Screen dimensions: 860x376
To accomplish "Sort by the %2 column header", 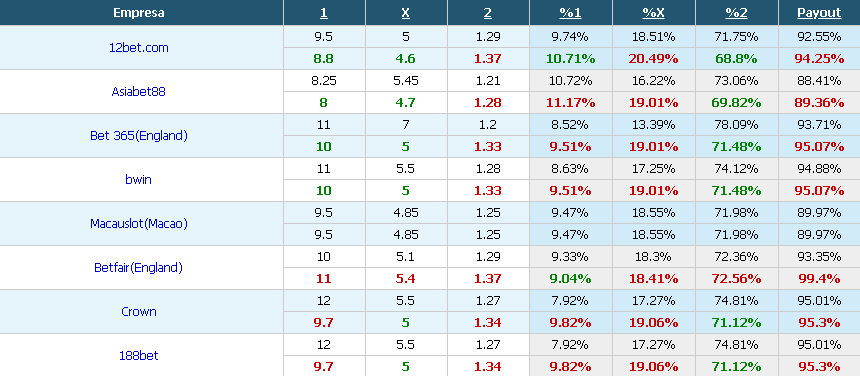I will 736,13.
